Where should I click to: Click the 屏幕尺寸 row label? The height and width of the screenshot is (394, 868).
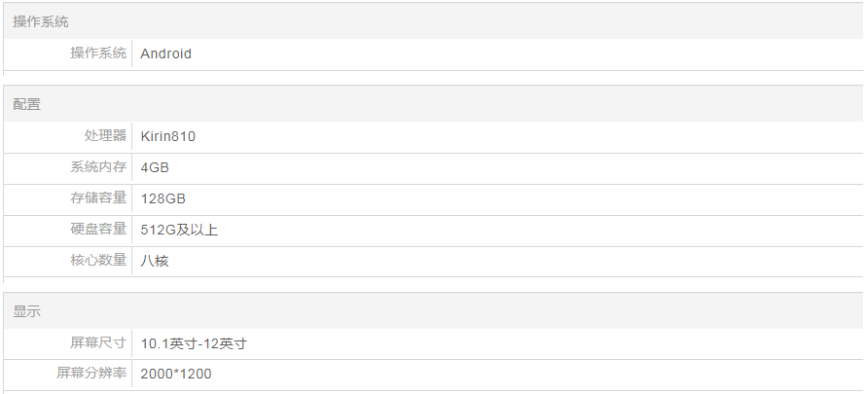[x=98, y=343]
